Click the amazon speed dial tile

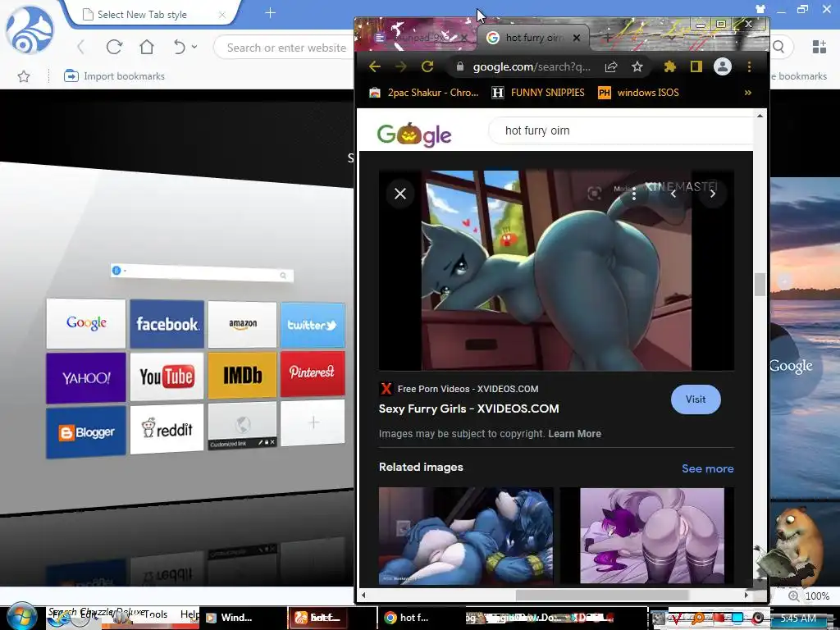click(x=243, y=324)
